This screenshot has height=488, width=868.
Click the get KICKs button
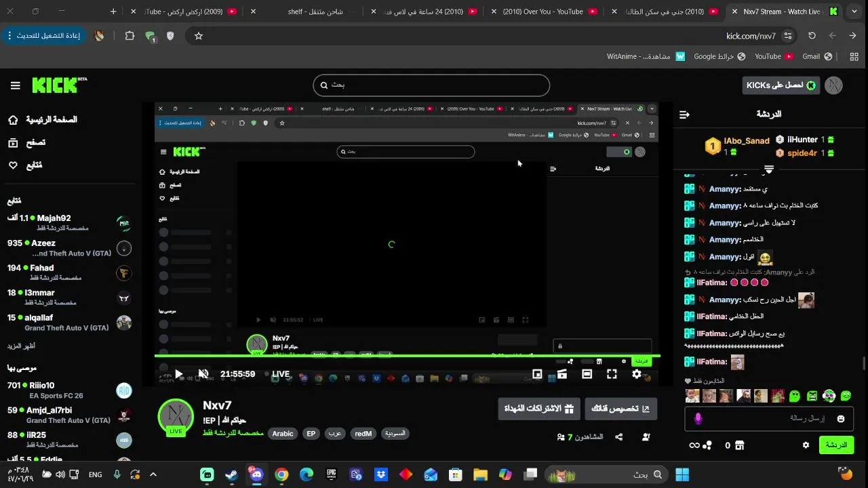point(781,85)
